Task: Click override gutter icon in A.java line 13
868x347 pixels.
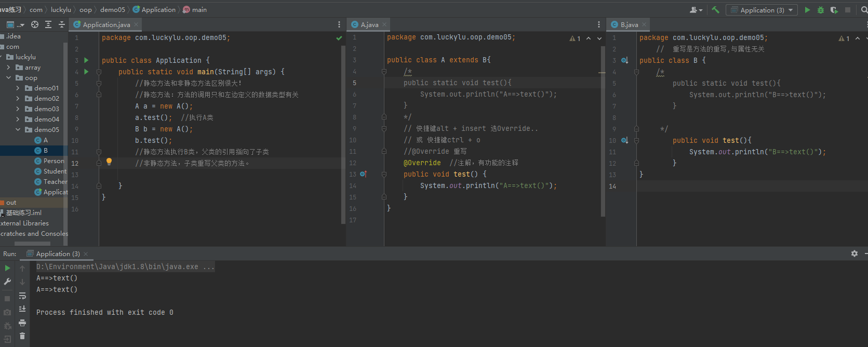Action: [363, 174]
